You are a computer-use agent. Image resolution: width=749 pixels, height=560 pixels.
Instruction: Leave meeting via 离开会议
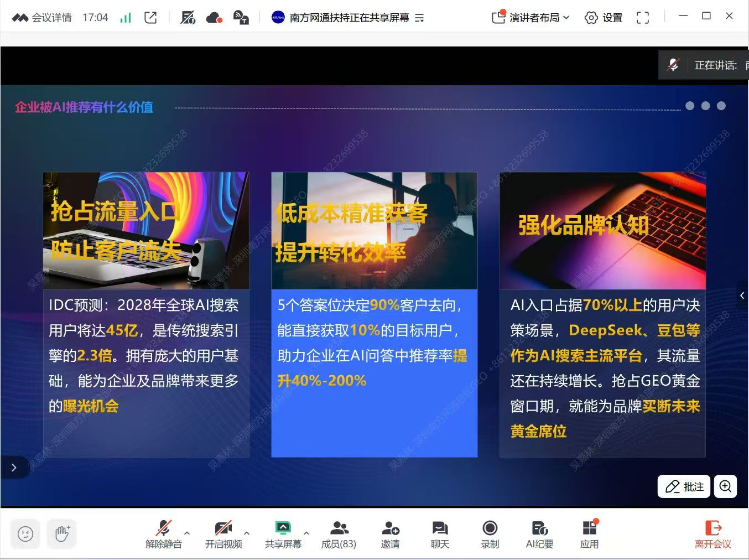712,533
